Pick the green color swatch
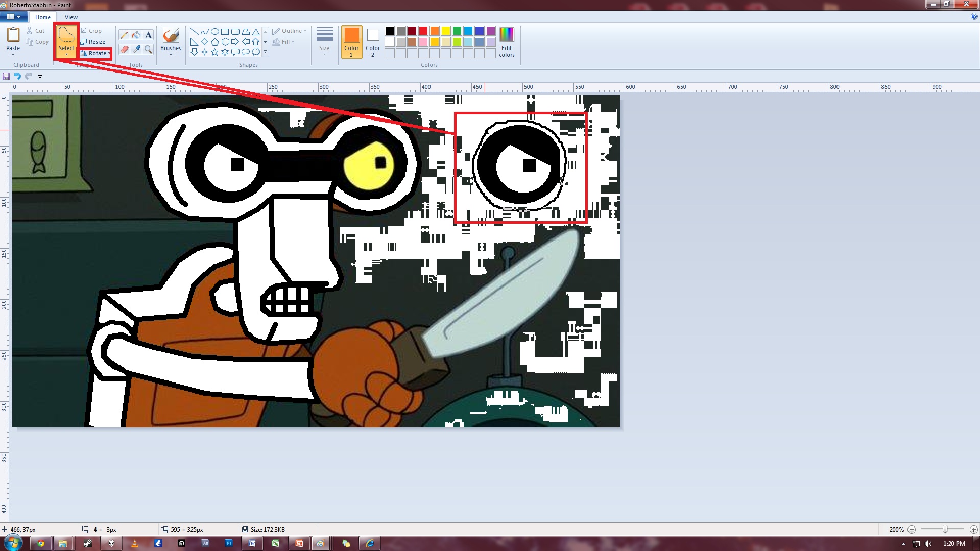 [x=457, y=31]
